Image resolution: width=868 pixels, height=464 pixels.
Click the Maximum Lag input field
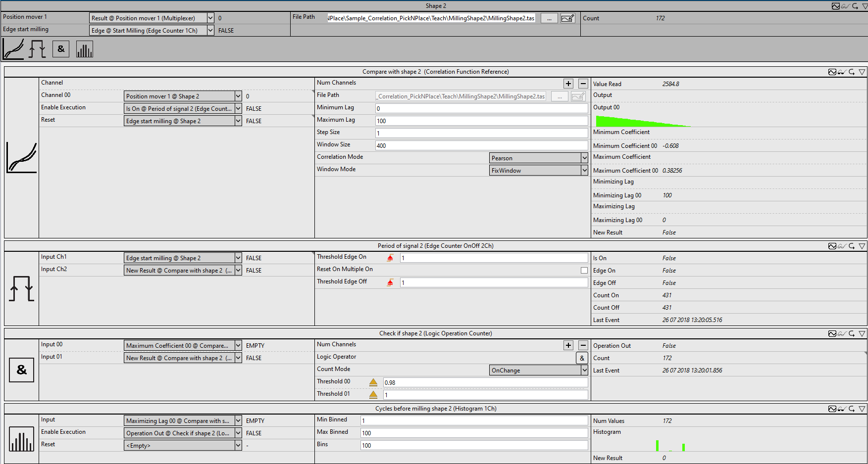[482, 121]
